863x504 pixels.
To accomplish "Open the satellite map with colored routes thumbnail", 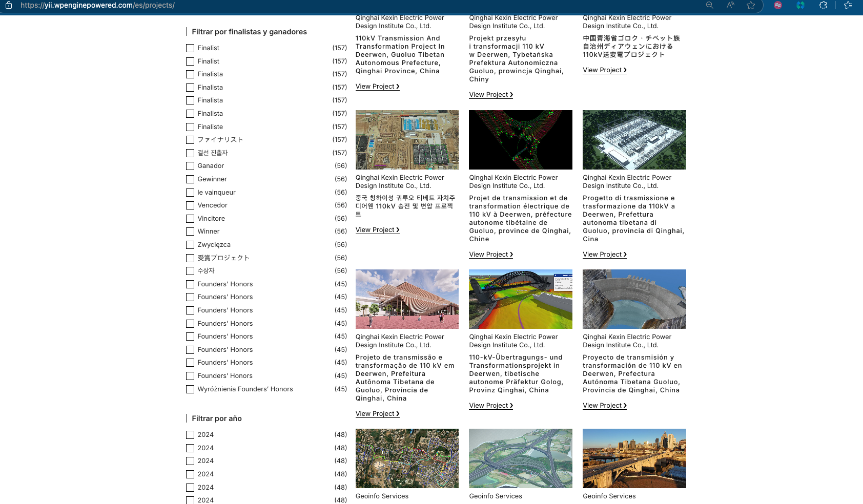I will (x=407, y=458).
